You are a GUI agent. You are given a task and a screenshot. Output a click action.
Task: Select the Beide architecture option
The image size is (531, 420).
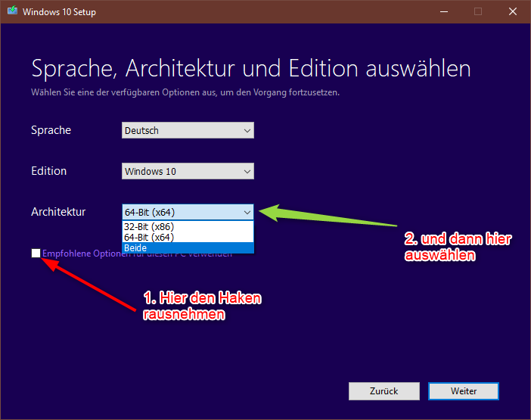pyautogui.click(x=188, y=248)
